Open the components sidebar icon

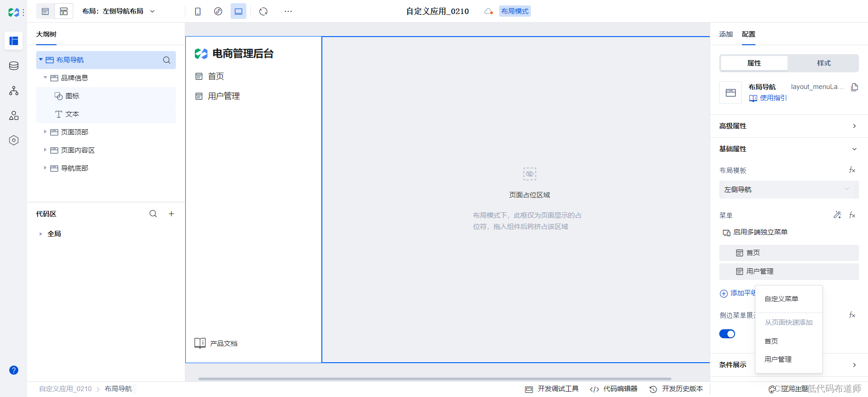click(x=14, y=116)
